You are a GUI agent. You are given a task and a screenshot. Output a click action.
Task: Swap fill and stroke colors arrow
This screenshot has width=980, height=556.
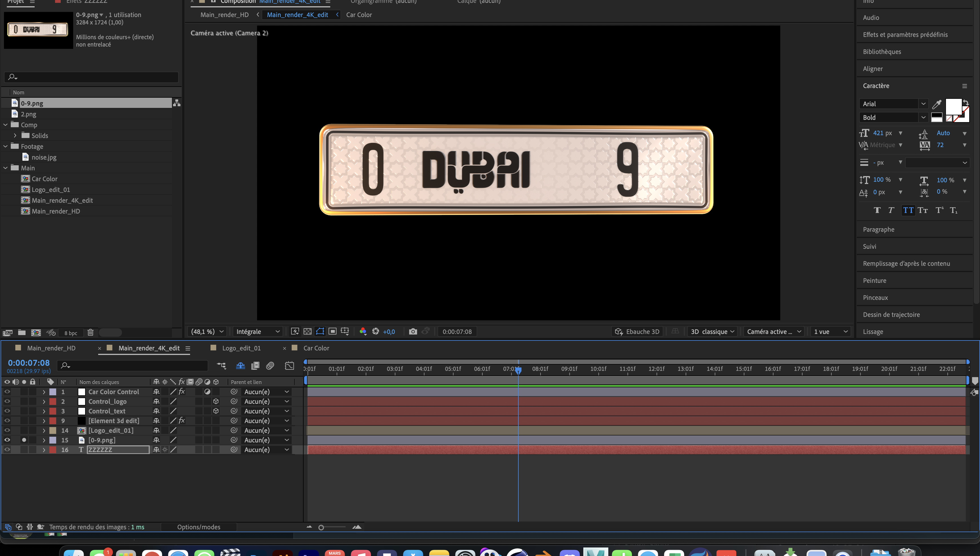tap(966, 102)
